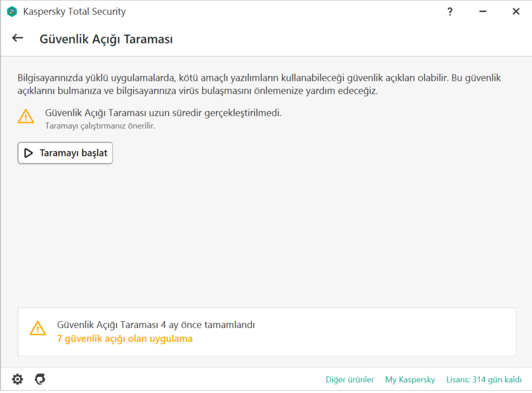Viewport: 532px width, 393px height.
Task: Minimize the Kaspersky window
Action: [x=483, y=12]
